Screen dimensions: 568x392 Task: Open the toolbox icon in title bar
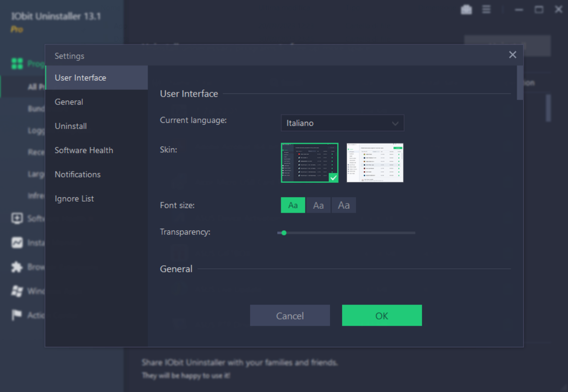[x=466, y=10]
